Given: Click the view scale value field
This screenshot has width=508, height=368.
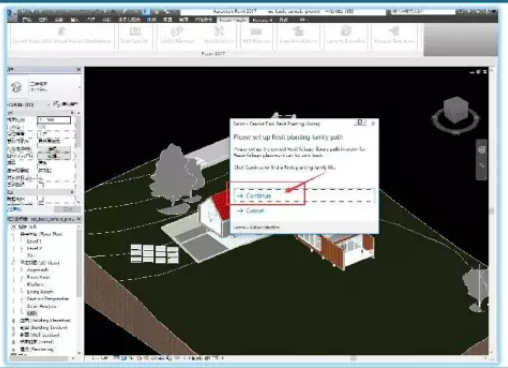Looking at the screenshot, I should coord(54,120).
